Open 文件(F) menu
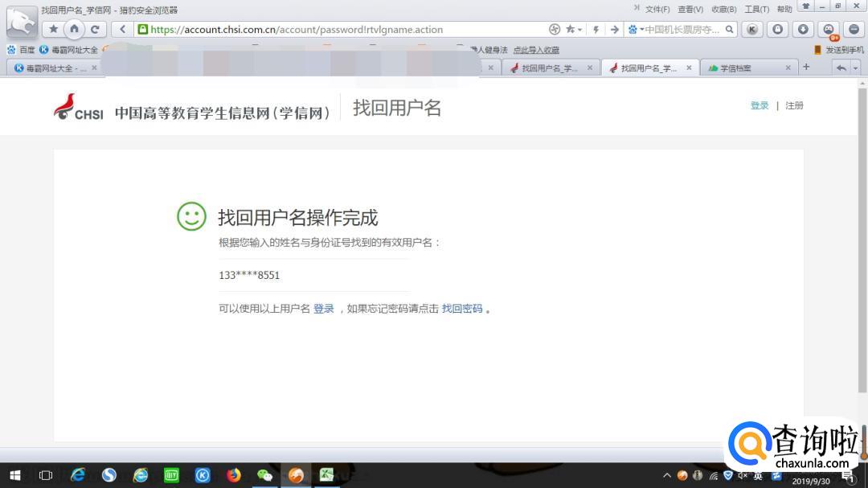 [x=657, y=10]
